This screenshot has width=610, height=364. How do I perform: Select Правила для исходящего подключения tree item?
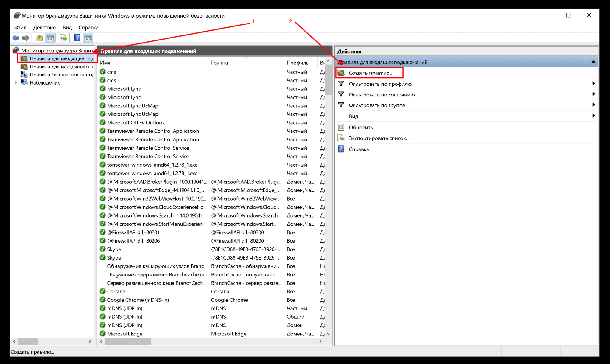point(62,67)
